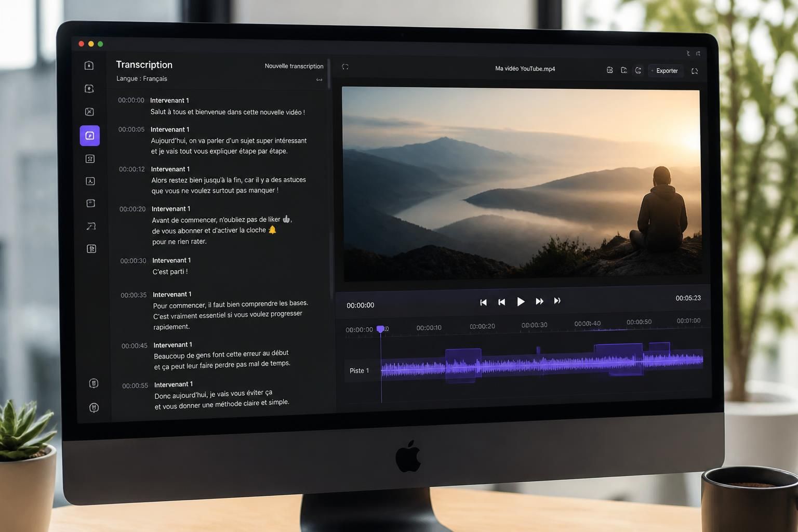This screenshot has width=798, height=532.
Task: Click the 00:00:30 mark on the timeline ruler
Action: pyautogui.click(x=534, y=325)
